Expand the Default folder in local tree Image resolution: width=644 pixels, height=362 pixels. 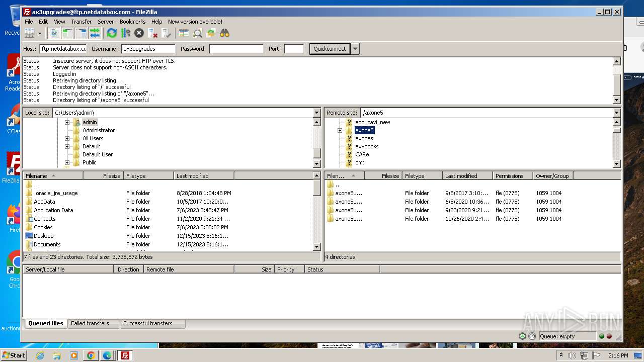click(x=67, y=146)
